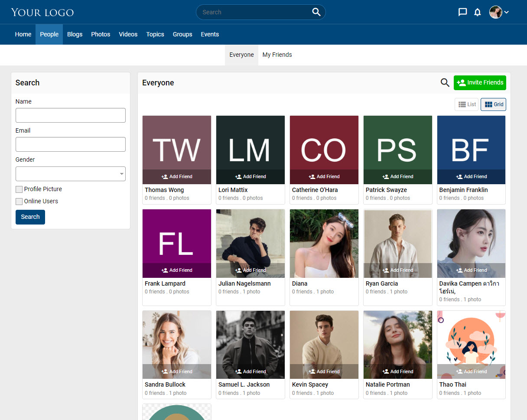The image size is (527, 420).
Task: Add Thao Thai as a friend
Action: [472, 371]
